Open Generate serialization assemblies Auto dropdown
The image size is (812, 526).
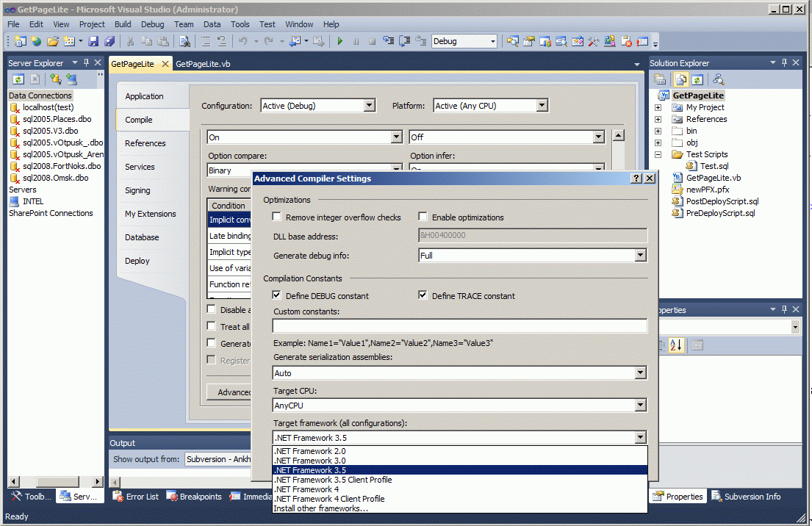(x=641, y=372)
